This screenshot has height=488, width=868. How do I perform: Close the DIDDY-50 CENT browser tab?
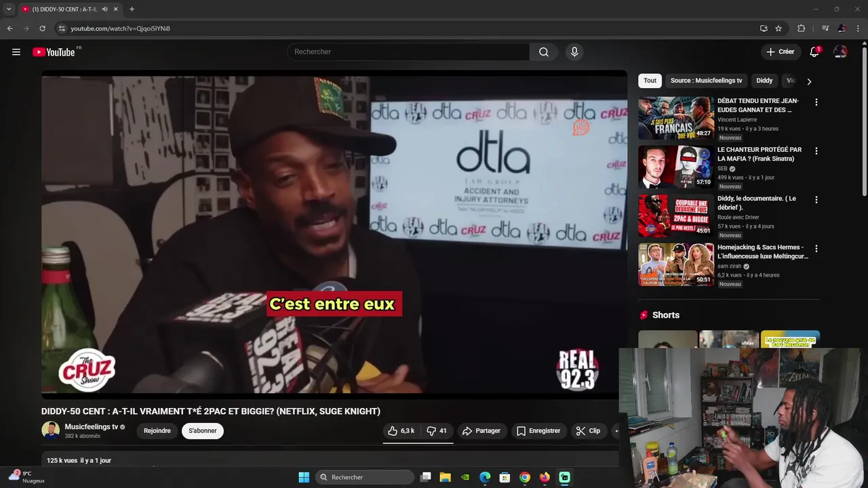[116, 9]
